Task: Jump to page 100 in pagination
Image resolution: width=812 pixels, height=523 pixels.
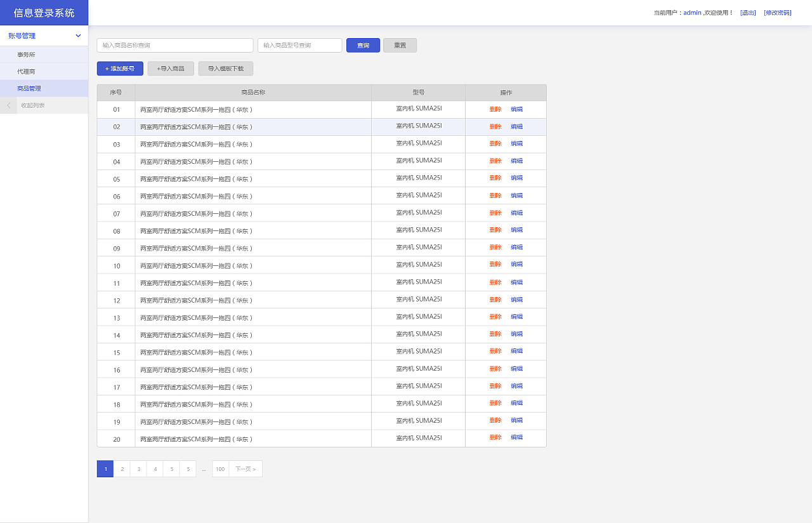Action: [220, 469]
